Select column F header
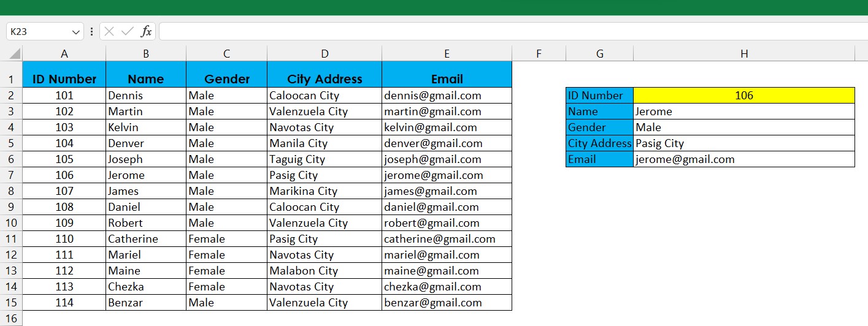 pyautogui.click(x=539, y=54)
